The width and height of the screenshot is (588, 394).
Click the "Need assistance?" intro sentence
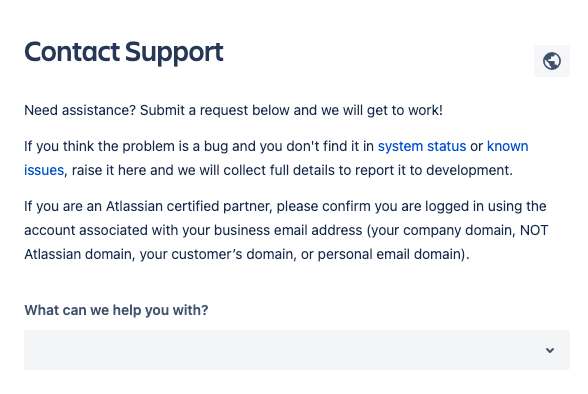point(233,111)
